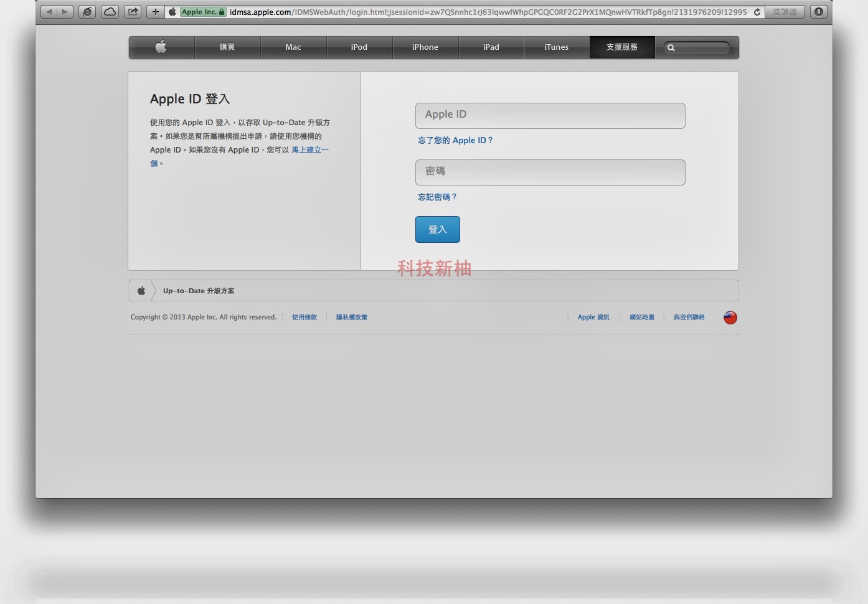868x604 pixels.
Task: Click the Taiwan flag region icon
Action: pyautogui.click(x=730, y=318)
